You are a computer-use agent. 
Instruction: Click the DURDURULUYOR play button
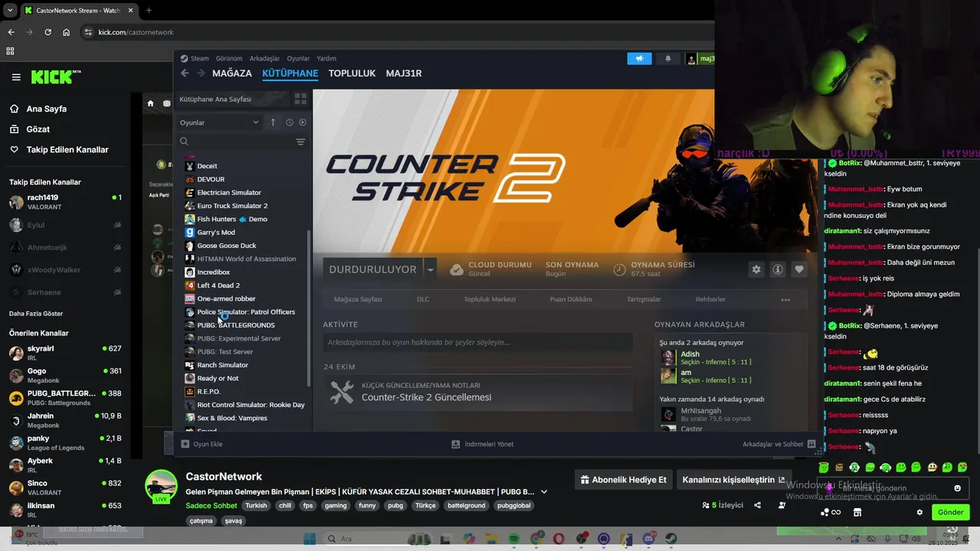coord(373,269)
